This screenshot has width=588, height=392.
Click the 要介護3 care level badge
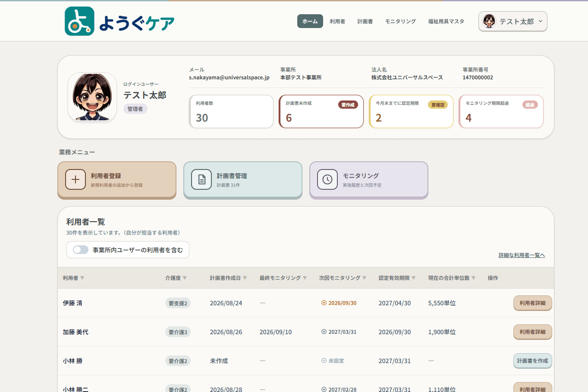point(178,332)
